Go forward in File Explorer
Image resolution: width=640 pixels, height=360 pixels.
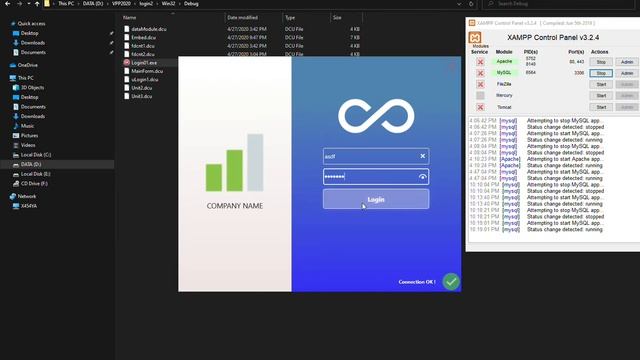tap(19, 4)
